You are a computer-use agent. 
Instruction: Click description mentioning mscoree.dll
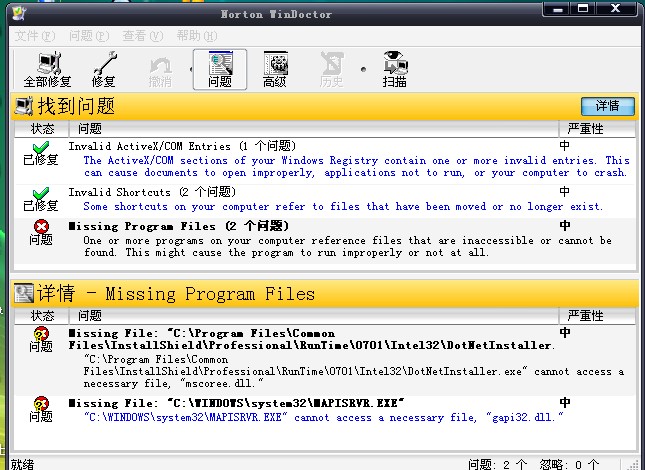[x=353, y=371]
